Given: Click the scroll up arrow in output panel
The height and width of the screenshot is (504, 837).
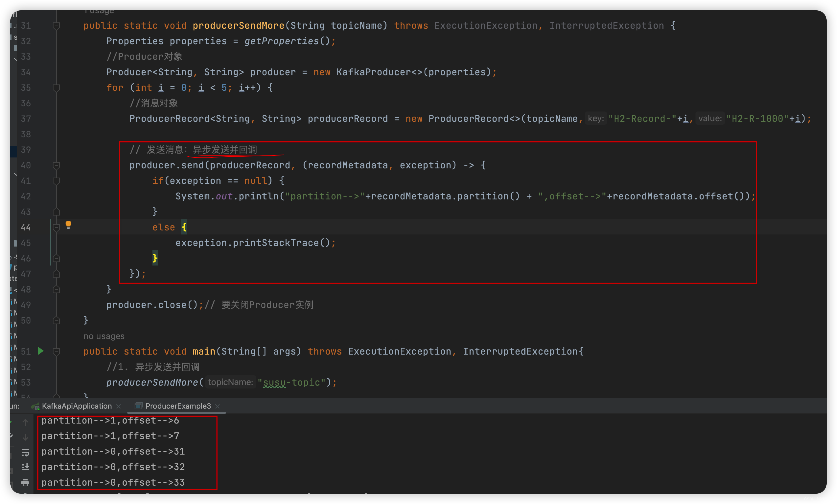Looking at the screenshot, I should (x=24, y=423).
